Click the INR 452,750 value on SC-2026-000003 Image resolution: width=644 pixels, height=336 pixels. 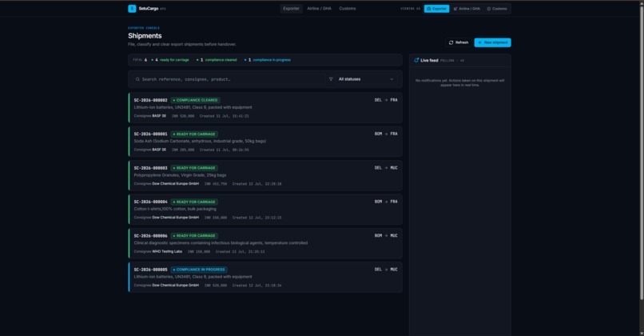[x=216, y=184]
